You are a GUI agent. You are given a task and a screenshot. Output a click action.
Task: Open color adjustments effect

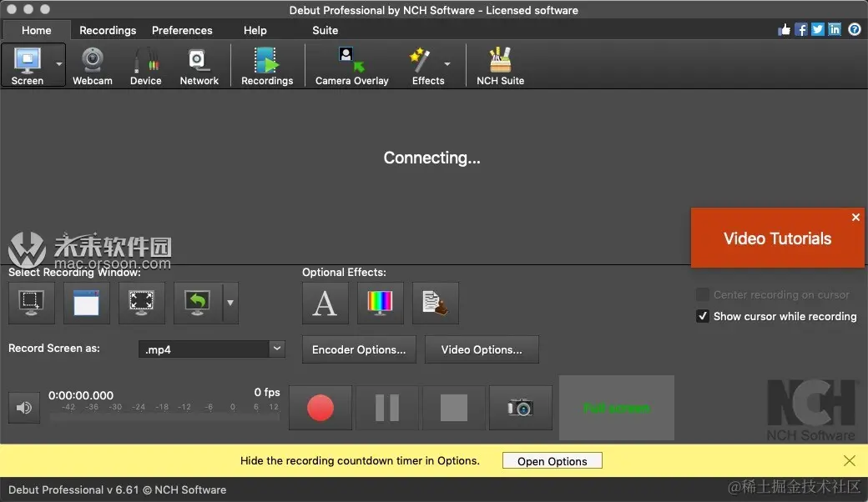381,303
